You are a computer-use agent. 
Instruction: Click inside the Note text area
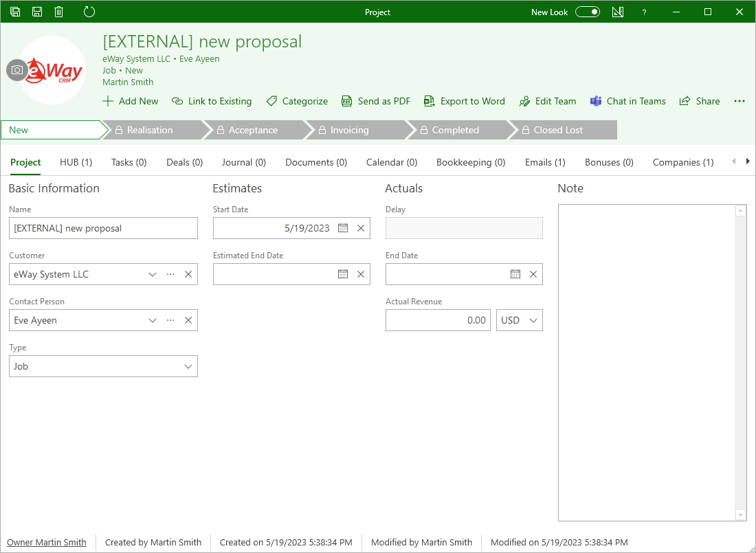[x=647, y=363]
